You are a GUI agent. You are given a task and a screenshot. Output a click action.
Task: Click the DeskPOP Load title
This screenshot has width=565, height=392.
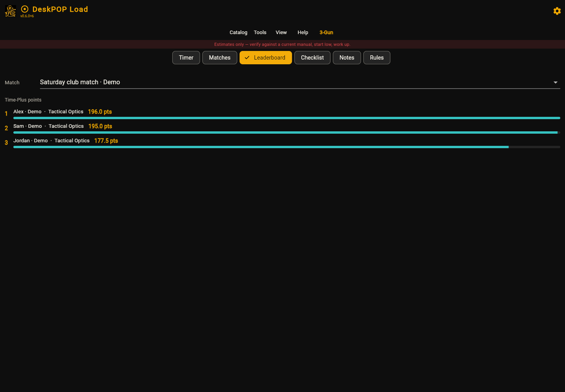pyautogui.click(x=60, y=9)
